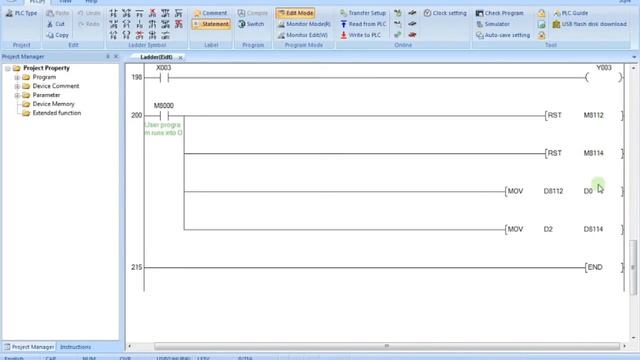Click the Copy tool
The width and height of the screenshot is (640, 360).
[x=58, y=35]
